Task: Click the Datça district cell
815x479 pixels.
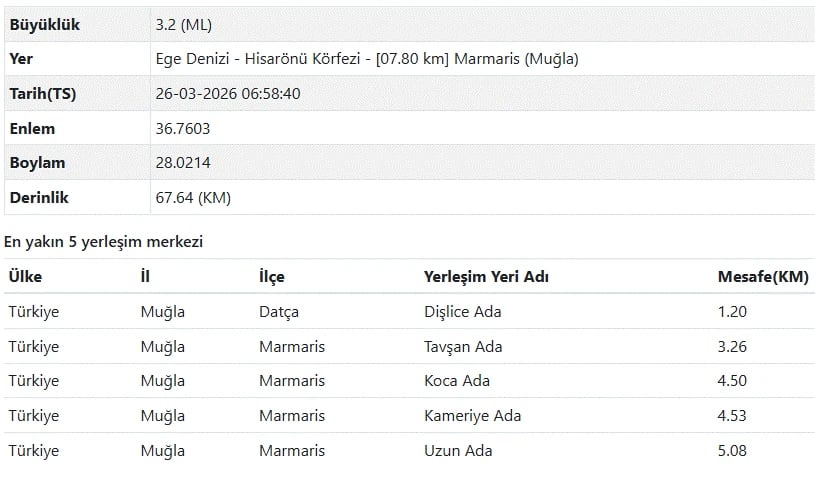Action: click(278, 312)
